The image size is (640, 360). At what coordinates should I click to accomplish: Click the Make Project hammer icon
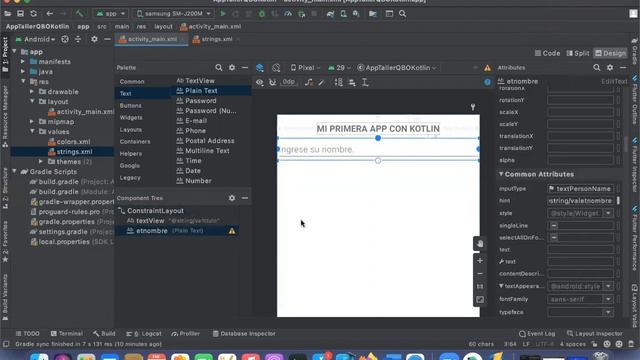pyautogui.click(x=79, y=13)
